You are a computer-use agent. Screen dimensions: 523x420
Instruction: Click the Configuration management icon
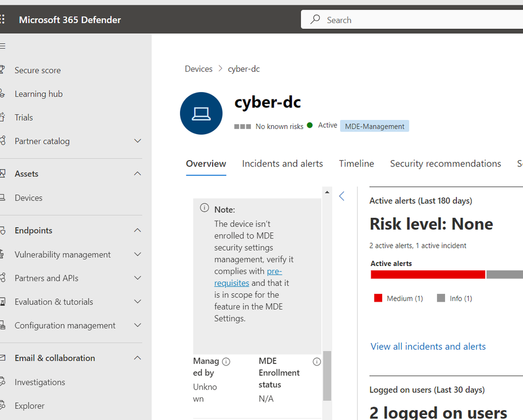pyautogui.click(x=2, y=325)
